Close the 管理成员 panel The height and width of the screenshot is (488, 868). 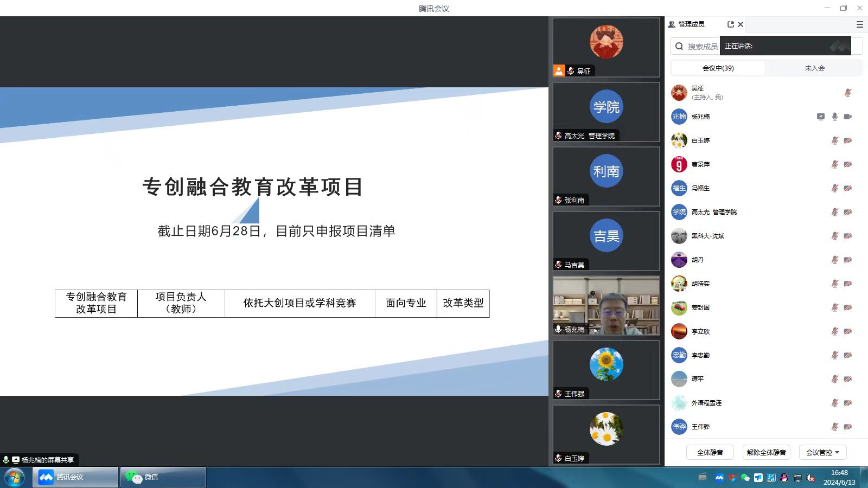point(741,24)
